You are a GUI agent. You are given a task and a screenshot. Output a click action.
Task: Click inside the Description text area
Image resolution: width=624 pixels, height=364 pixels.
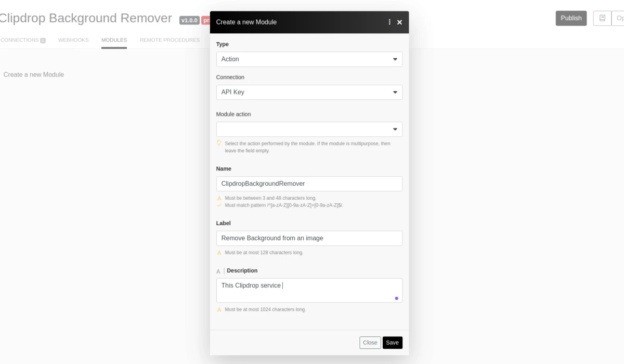309,290
